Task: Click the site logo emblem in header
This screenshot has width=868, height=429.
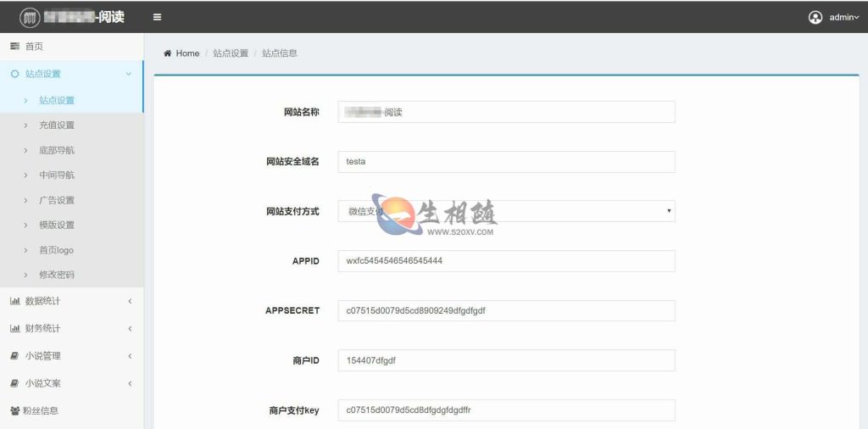Action: coord(30,18)
